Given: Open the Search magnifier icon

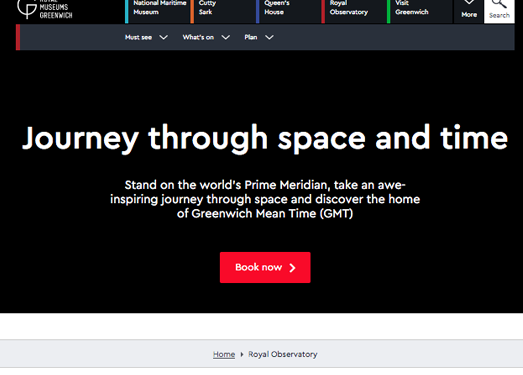Looking at the screenshot, I should tap(499, 4).
